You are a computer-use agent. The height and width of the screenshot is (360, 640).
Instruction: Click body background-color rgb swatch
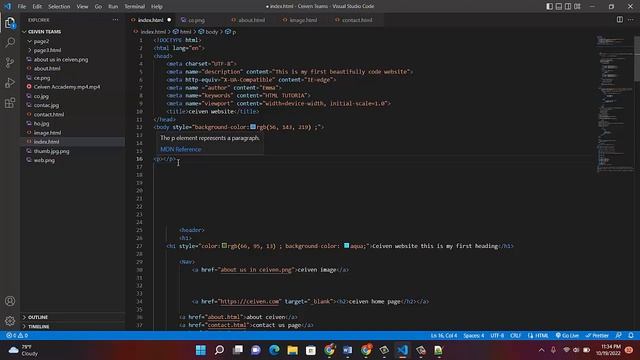pyautogui.click(x=253, y=127)
